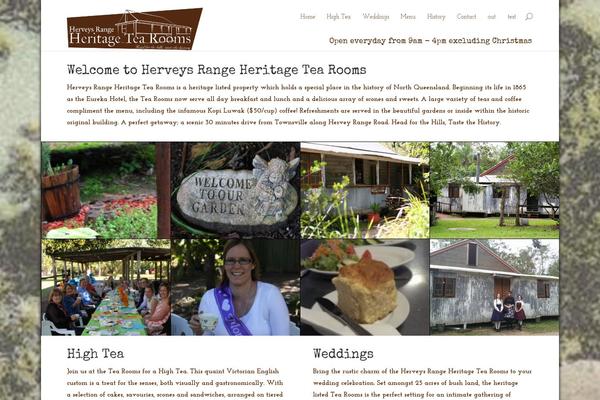The height and width of the screenshot is (400, 600).
Task: Open the veranda building photo
Action: pyautogui.click(x=365, y=190)
